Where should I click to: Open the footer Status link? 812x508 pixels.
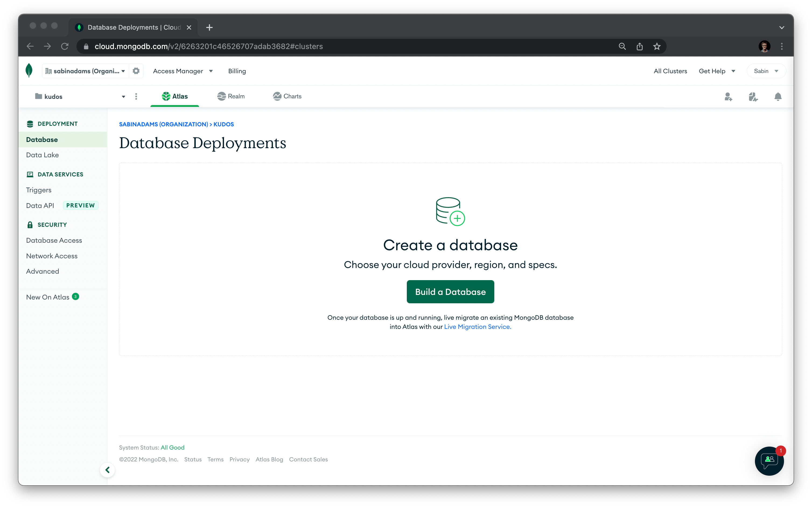[193, 459]
